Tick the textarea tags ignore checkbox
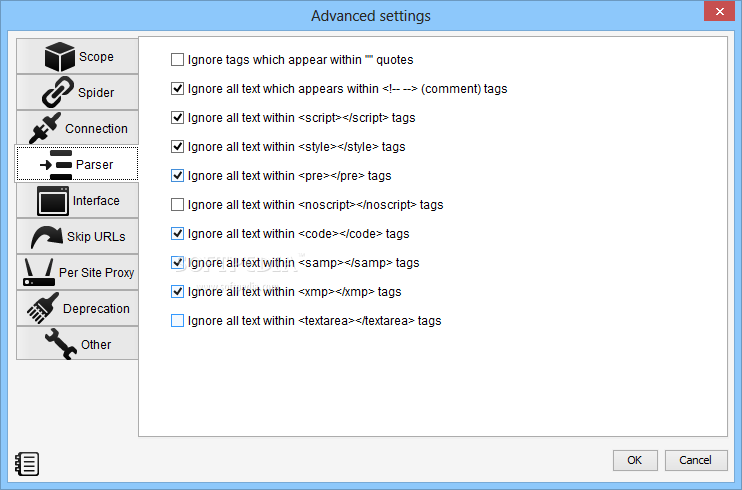Viewport: 742px width, 490px height. coord(177,321)
